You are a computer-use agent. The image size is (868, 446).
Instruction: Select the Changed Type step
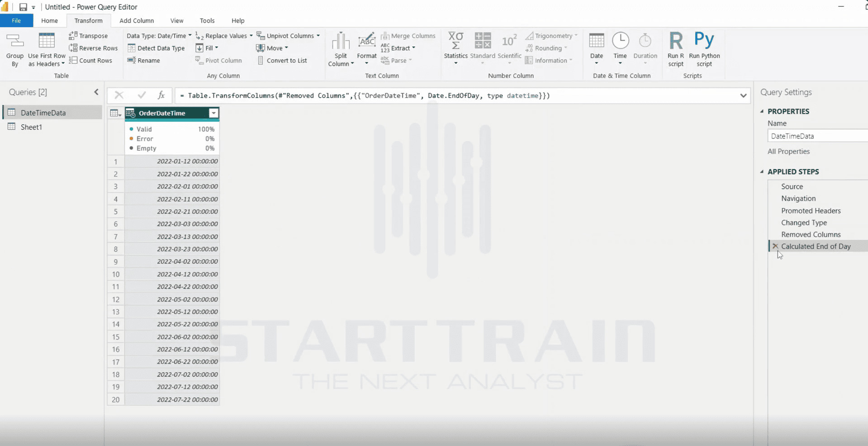(x=804, y=223)
